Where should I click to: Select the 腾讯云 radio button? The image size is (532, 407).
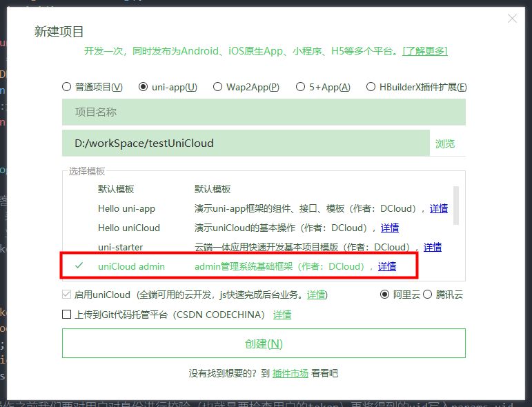(427, 295)
